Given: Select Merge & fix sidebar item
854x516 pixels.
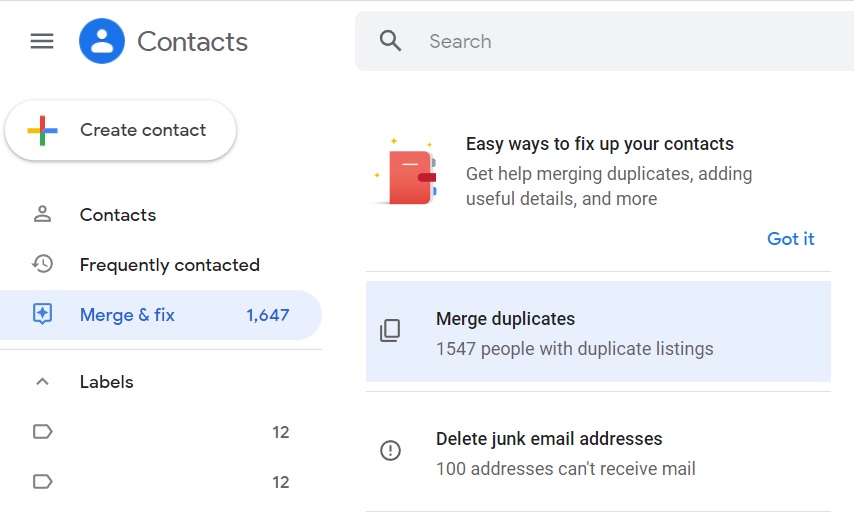Looking at the screenshot, I should [x=127, y=315].
